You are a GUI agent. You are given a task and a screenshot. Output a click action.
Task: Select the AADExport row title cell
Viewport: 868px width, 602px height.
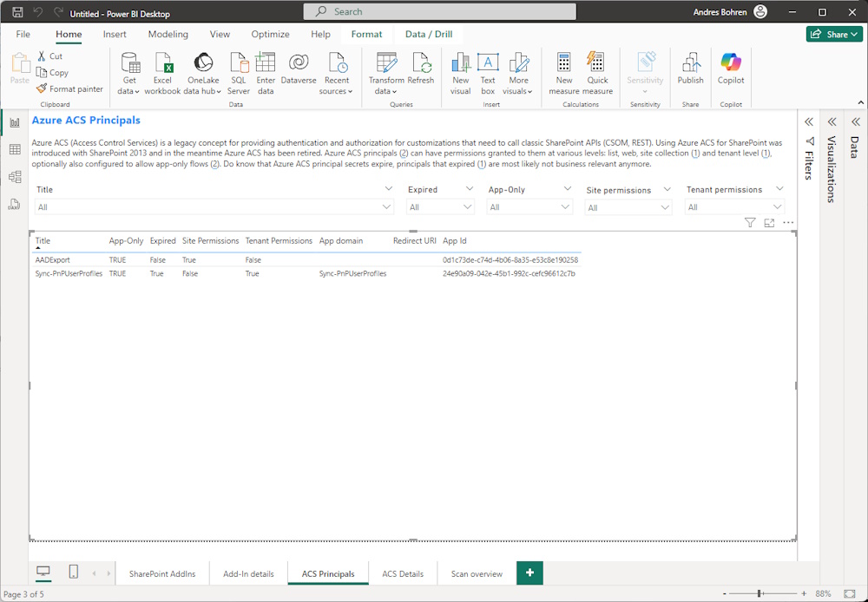(53, 259)
